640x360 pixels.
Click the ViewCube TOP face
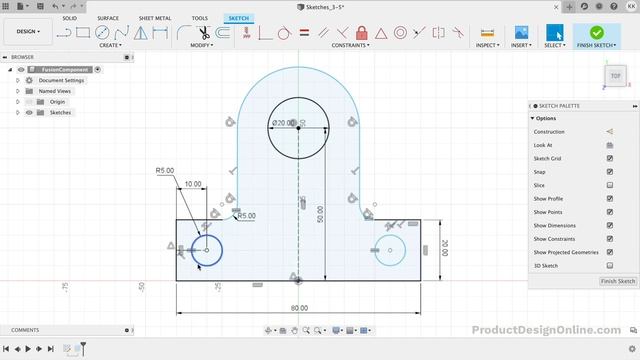click(x=616, y=76)
